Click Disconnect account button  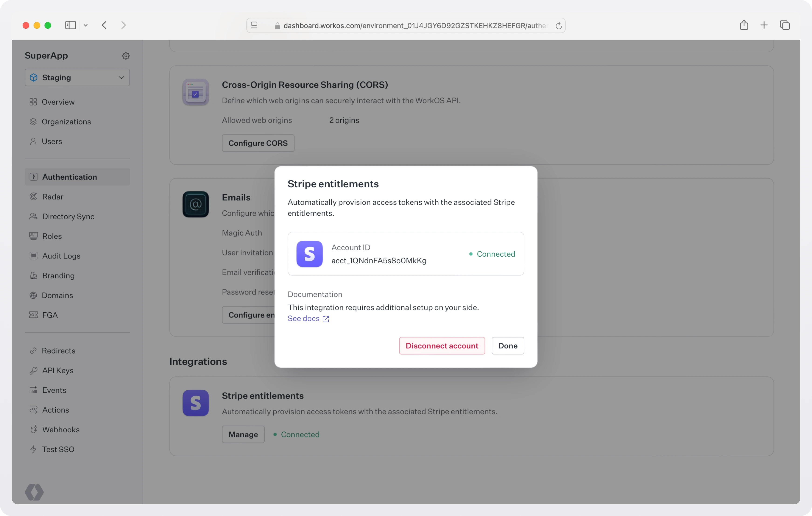point(442,346)
